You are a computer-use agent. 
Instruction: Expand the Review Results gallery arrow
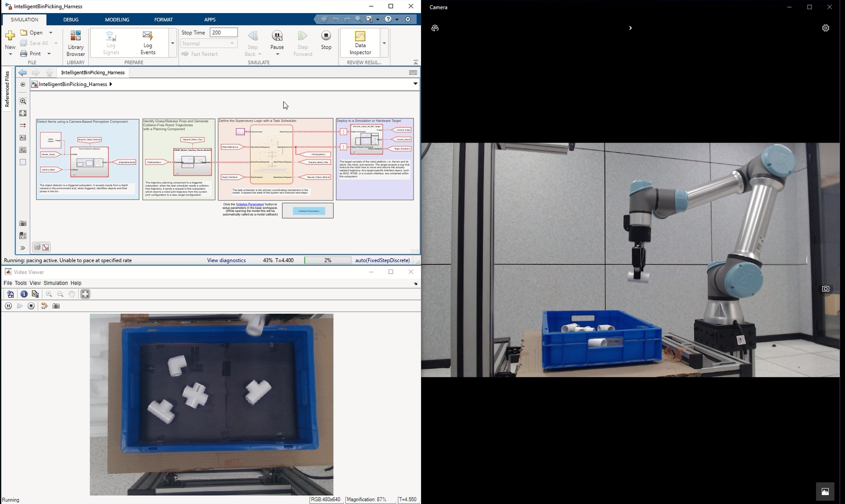pos(384,43)
